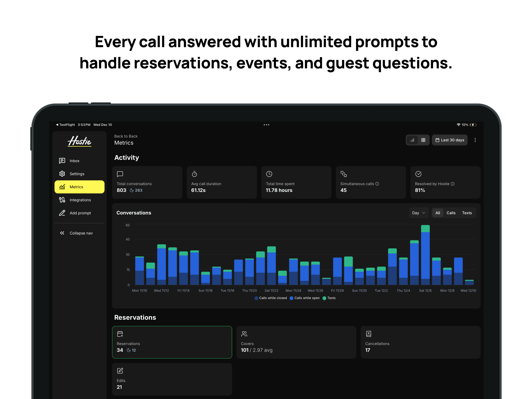Image resolution: width=532 pixels, height=399 pixels.
Task: Click the Collapse nav double-chevron icon
Action: click(62, 233)
